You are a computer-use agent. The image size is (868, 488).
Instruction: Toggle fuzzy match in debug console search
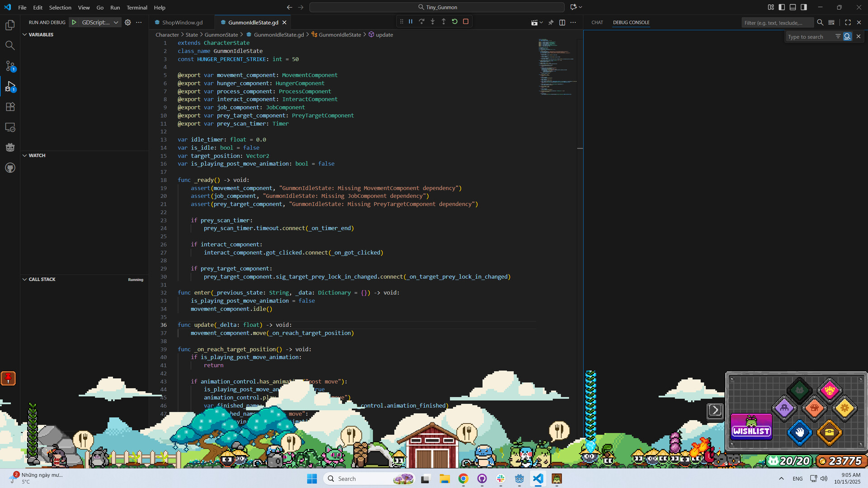coord(847,37)
